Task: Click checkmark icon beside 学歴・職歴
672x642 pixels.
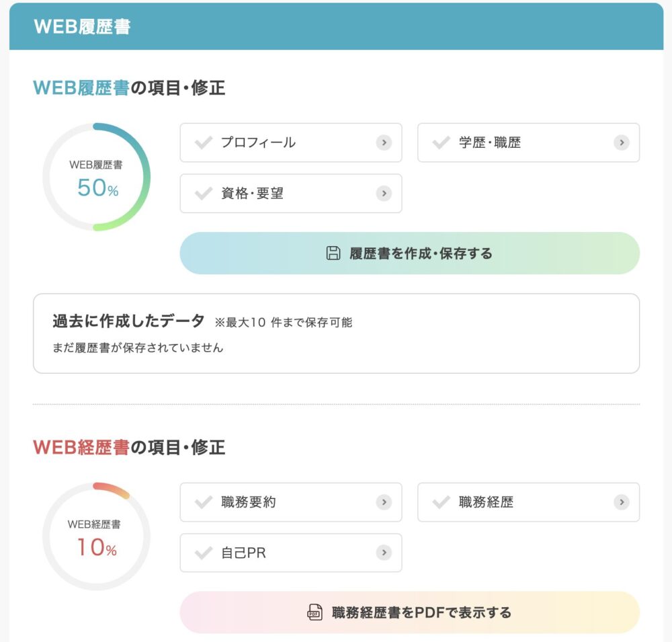Action: click(x=441, y=143)
